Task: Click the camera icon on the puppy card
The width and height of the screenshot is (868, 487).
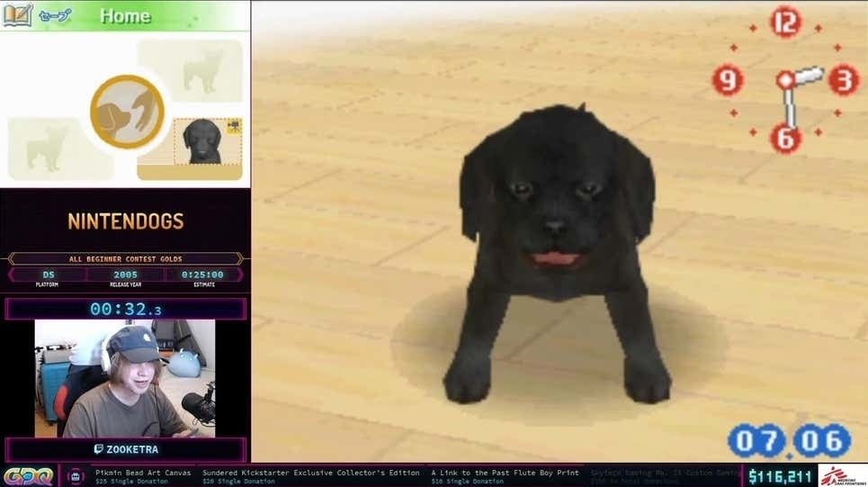Action: click(x=234, y=127)
